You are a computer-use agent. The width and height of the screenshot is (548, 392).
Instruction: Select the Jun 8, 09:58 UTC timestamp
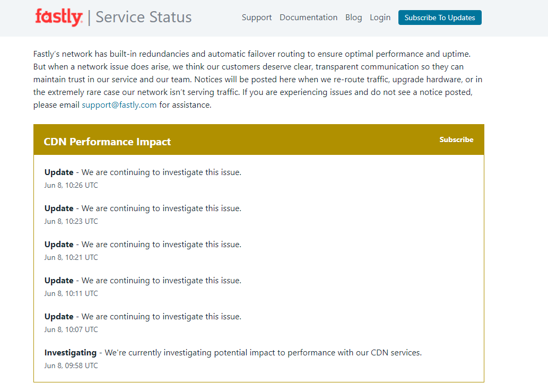tap(71, 365)
